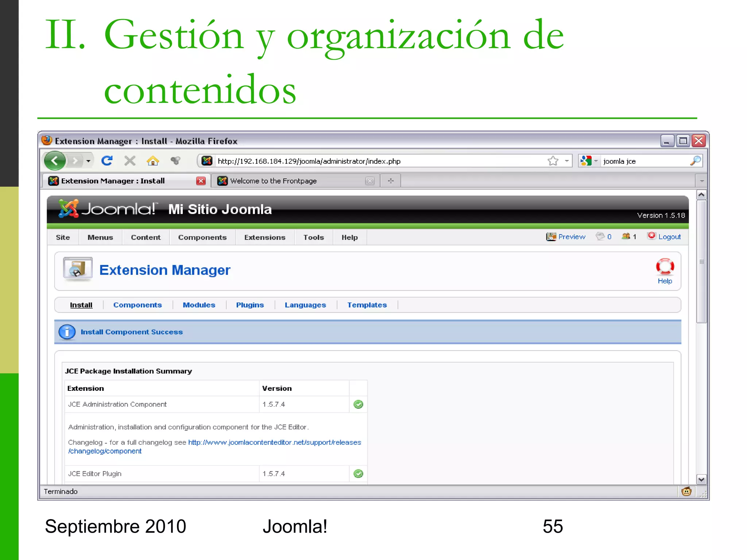The image size is (747, 560).
Task: Open the Tools menu
Action: tap(314, 237)
